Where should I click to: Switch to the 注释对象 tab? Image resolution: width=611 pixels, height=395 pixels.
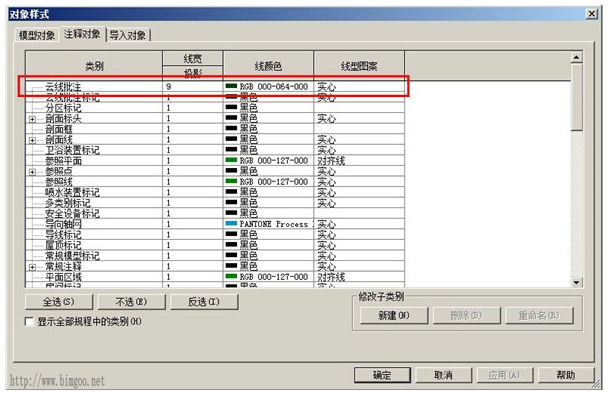pyautogui.click(x=82, y=34)
